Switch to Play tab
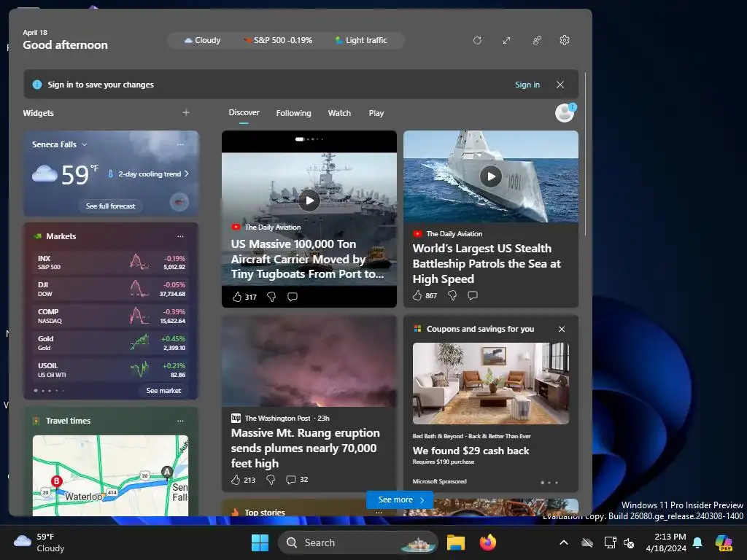 [x=376, y=113]
